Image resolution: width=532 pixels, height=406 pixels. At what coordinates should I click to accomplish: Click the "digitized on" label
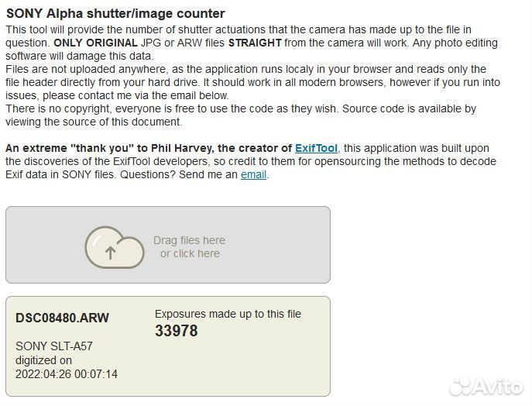point(43,360)
